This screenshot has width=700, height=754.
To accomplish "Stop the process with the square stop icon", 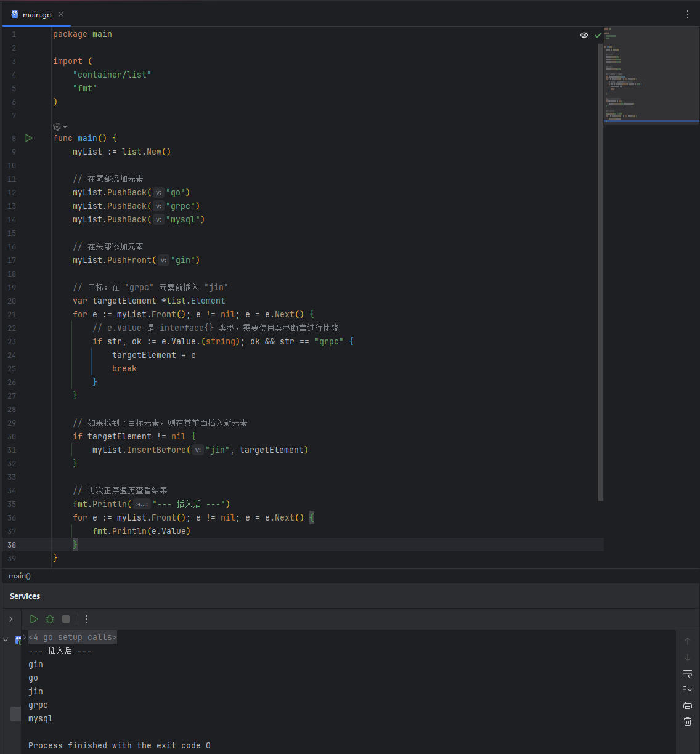I will pyautogui.click(x=66, y=619).
